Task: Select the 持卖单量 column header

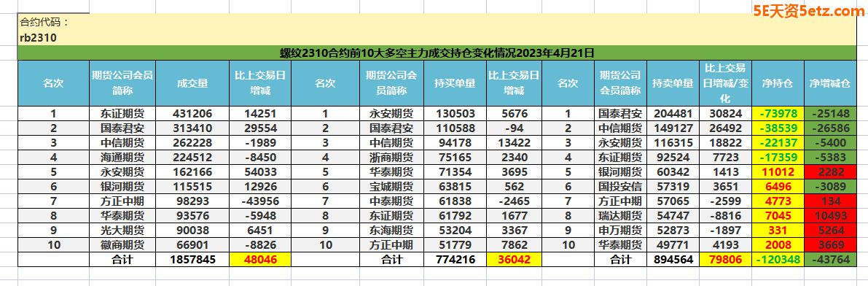Action: click(x=673, y=84)
